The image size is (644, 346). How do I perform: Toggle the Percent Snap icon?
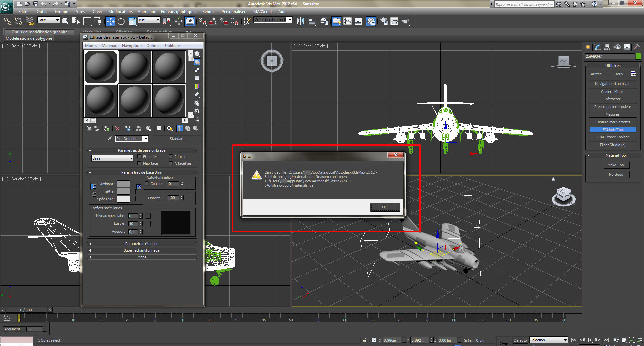click(224, 21)
